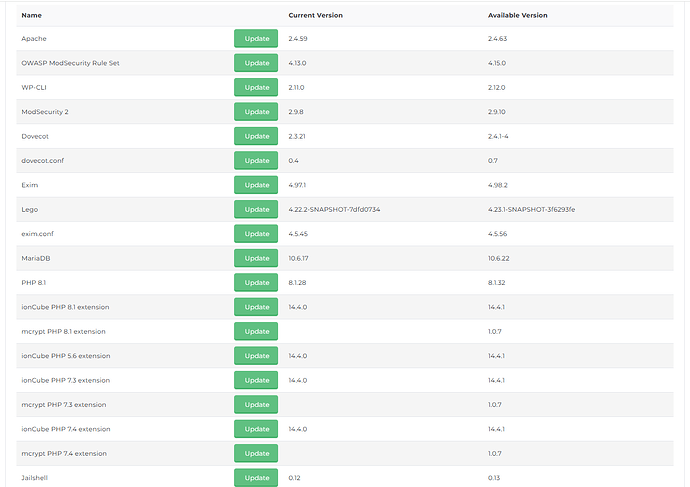Viewport: 690px width, 487px height.
Task: Select Lego current version 4.22.2-SNAPSHOT-7dfd0734
Action: [x=334, y=209]
